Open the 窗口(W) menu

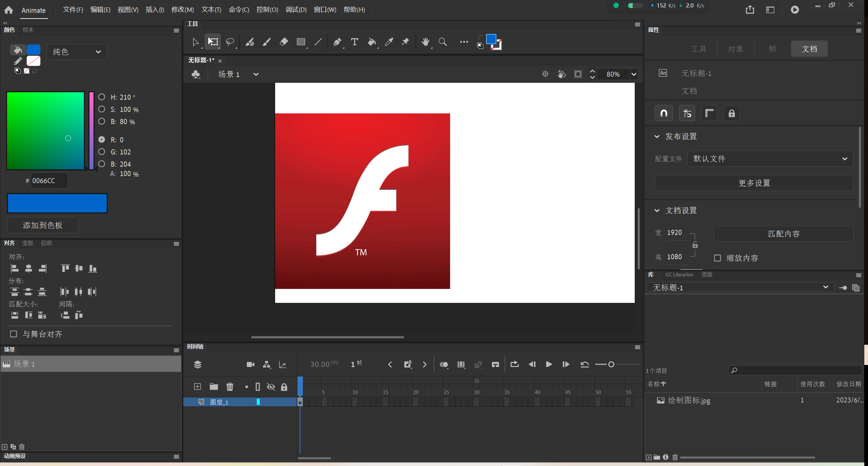click(325, 9)
